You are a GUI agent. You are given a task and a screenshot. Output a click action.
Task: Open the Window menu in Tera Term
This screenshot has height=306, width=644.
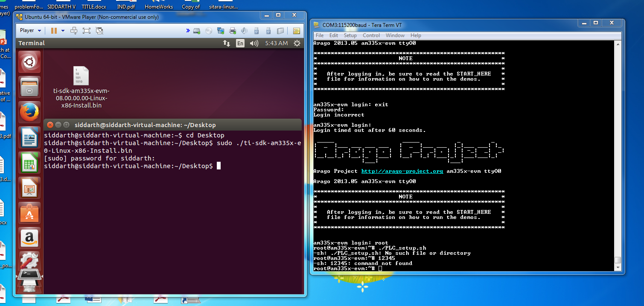tap(395, 35)
